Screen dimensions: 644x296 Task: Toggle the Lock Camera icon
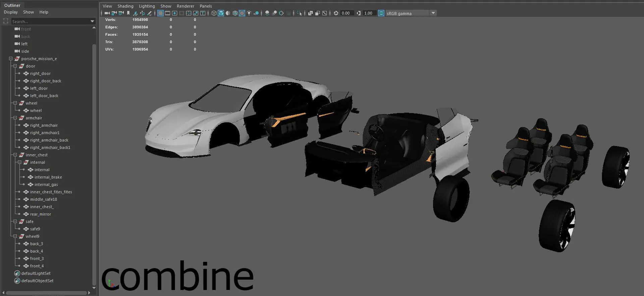pos(114,13)
